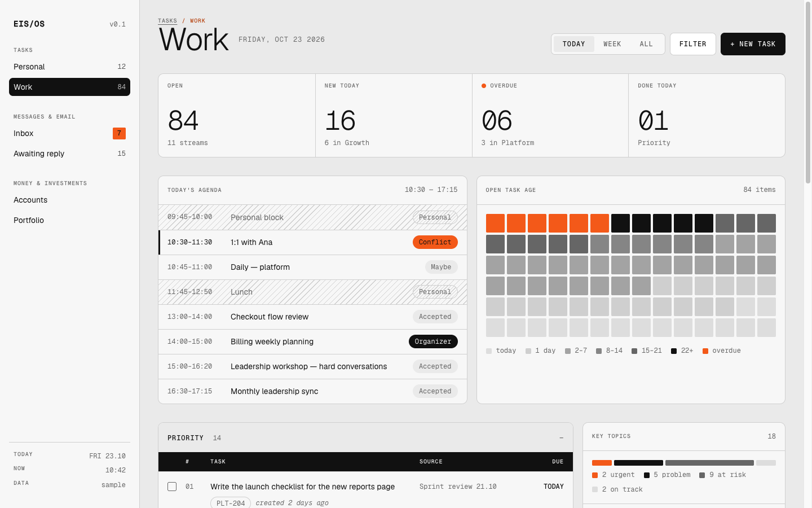
Task: Click the Personal badge on the Lunch row
Action: coord(435,292)
